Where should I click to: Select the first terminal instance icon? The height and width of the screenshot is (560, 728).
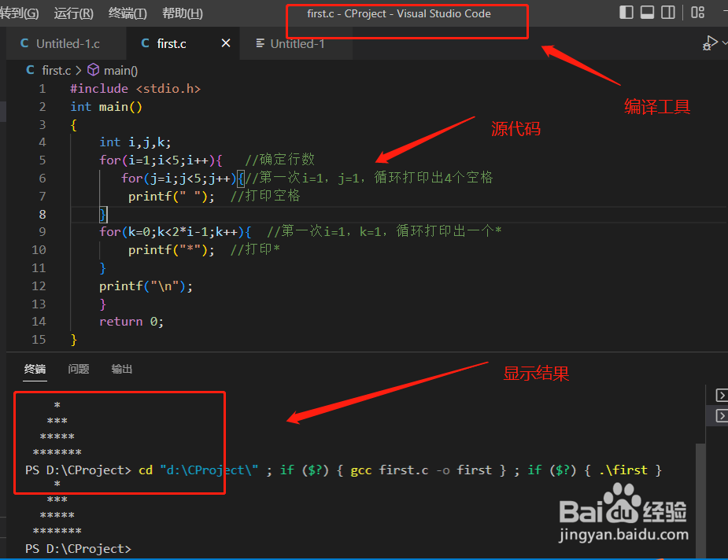[721, 396]
